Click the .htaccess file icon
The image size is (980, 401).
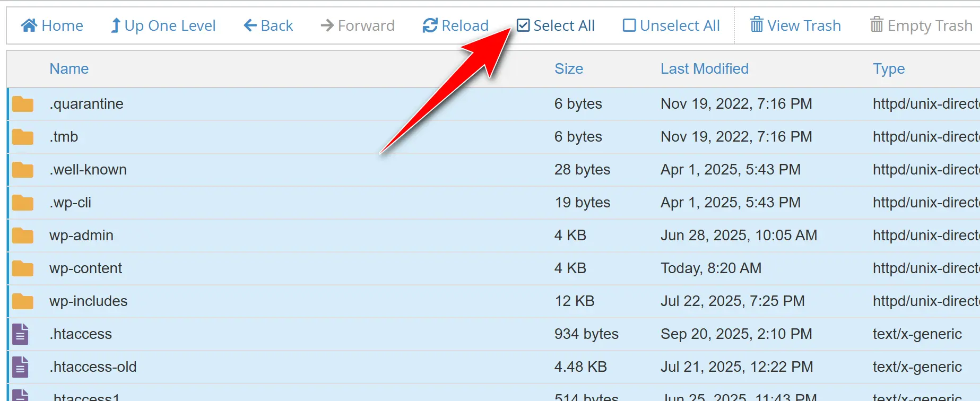tap(20, 334)
